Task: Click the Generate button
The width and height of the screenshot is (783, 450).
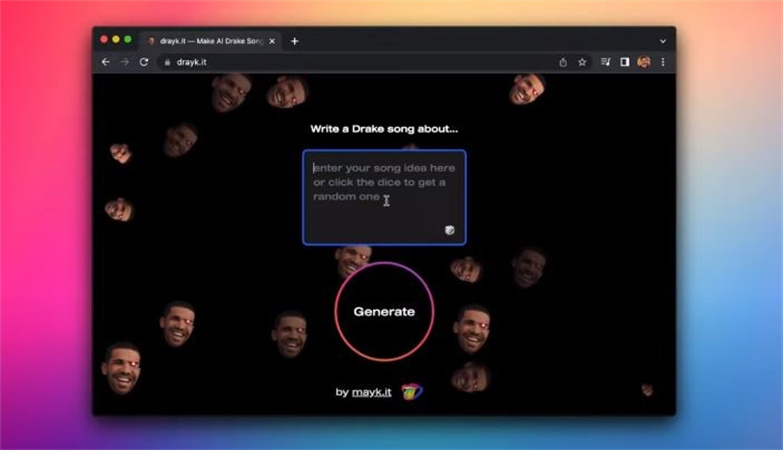Action: (x=384, y=311)
